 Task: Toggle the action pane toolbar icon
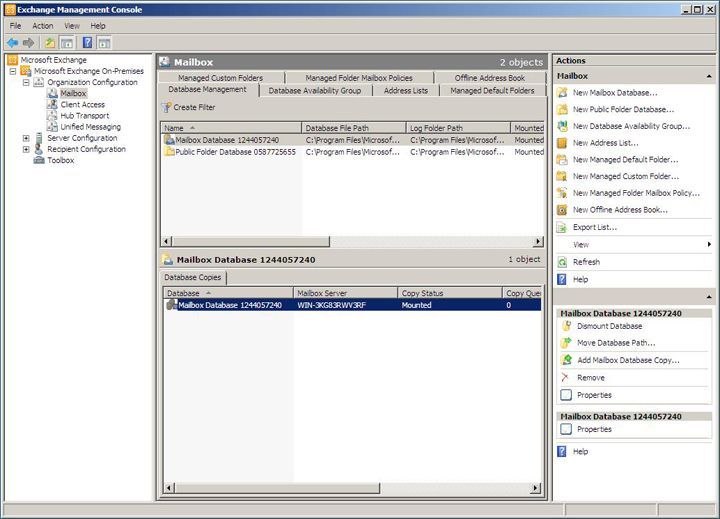click(104, 43)
